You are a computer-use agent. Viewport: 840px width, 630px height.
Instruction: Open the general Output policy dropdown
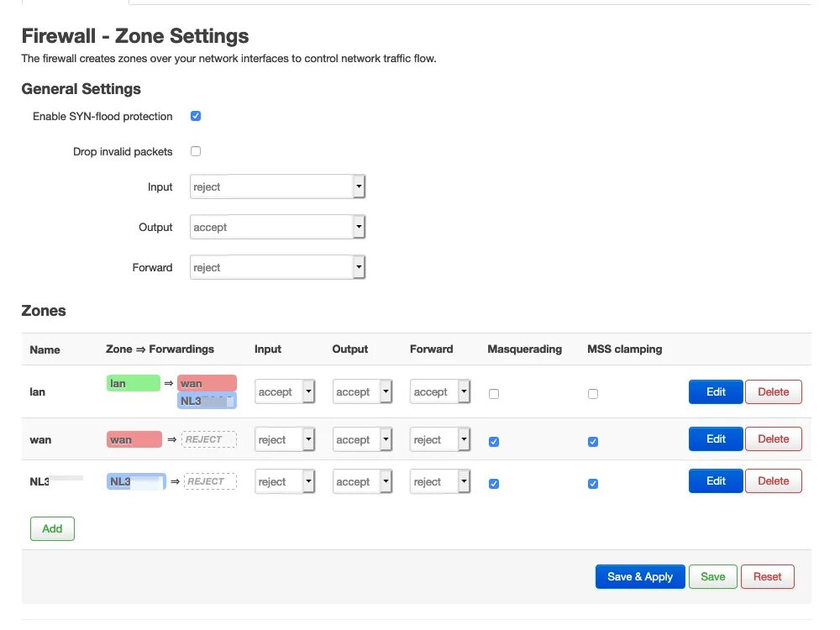(277, 227)
